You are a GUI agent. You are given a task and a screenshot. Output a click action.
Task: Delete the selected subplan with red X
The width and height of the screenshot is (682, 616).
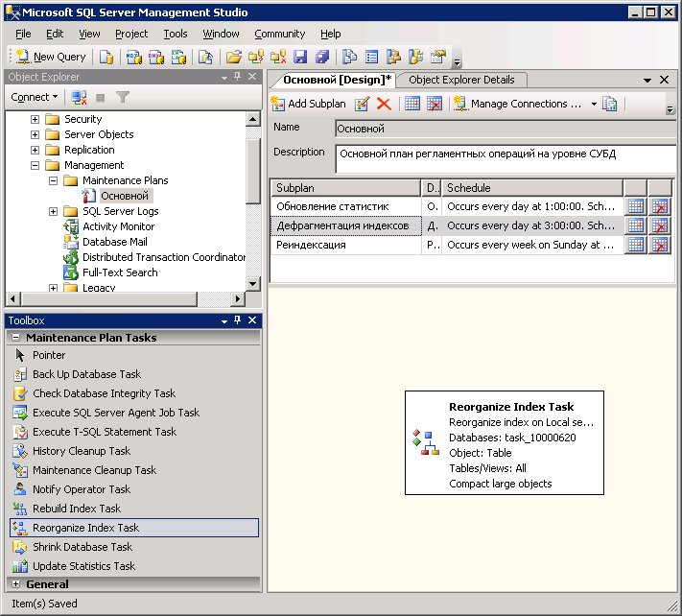point(384,104)
